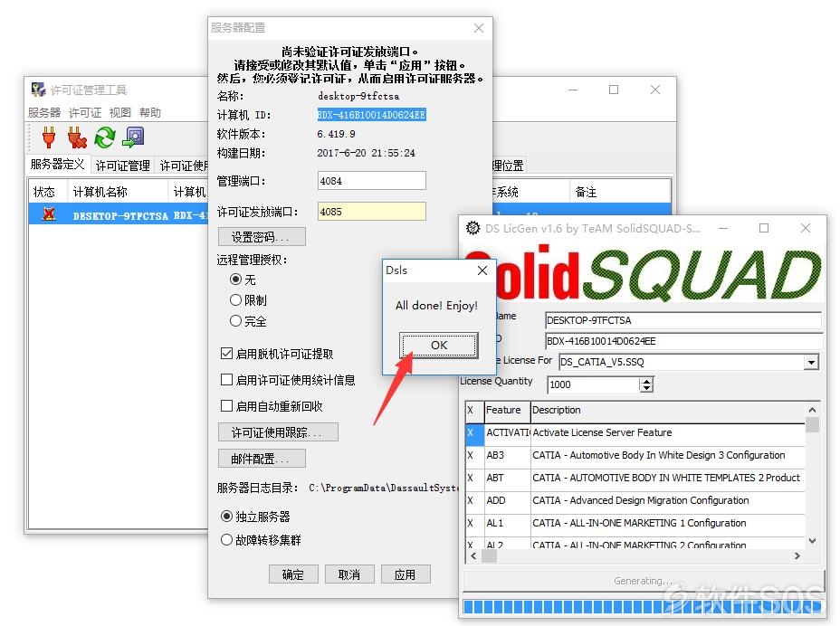Click the 备注 column header
This screenshot has height=626, width=840.
(619, 192)
